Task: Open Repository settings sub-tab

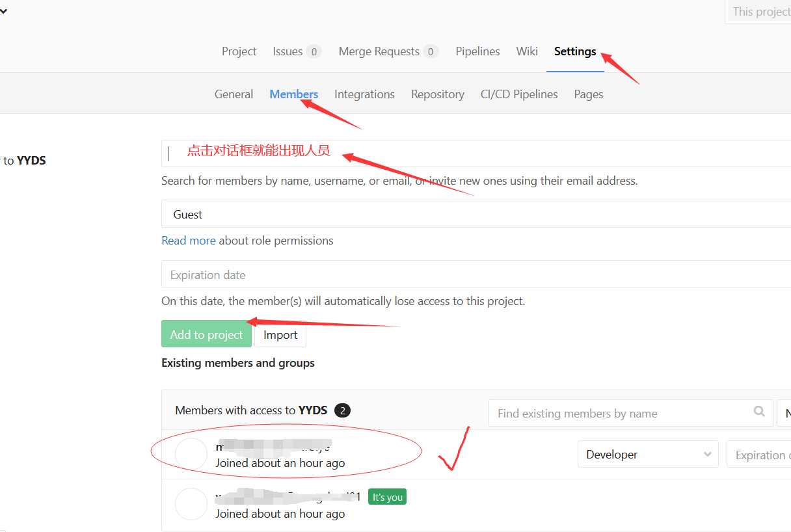Action: [x=438, y=94]
